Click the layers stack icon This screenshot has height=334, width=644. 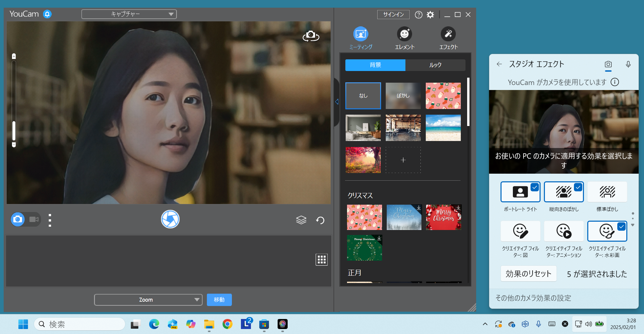301,220
